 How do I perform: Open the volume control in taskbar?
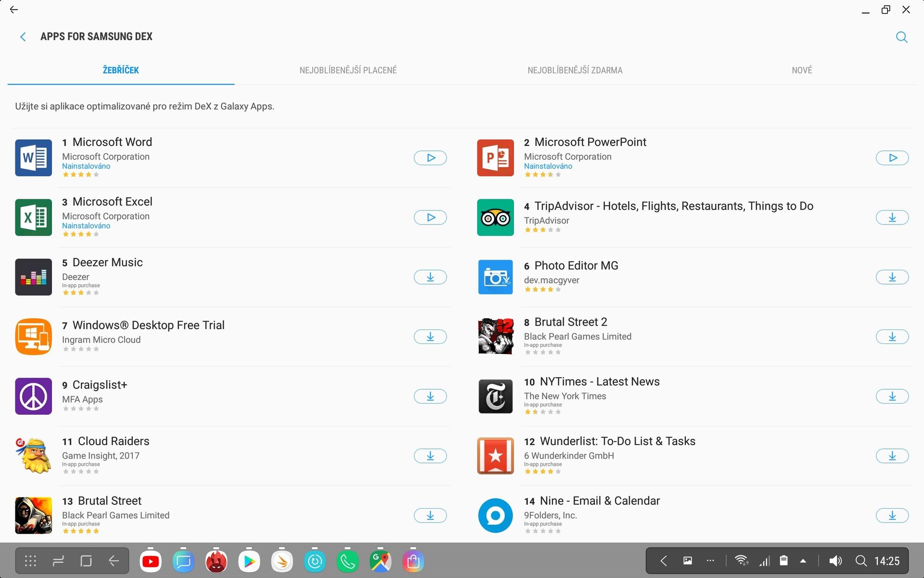tap(835, 561)
